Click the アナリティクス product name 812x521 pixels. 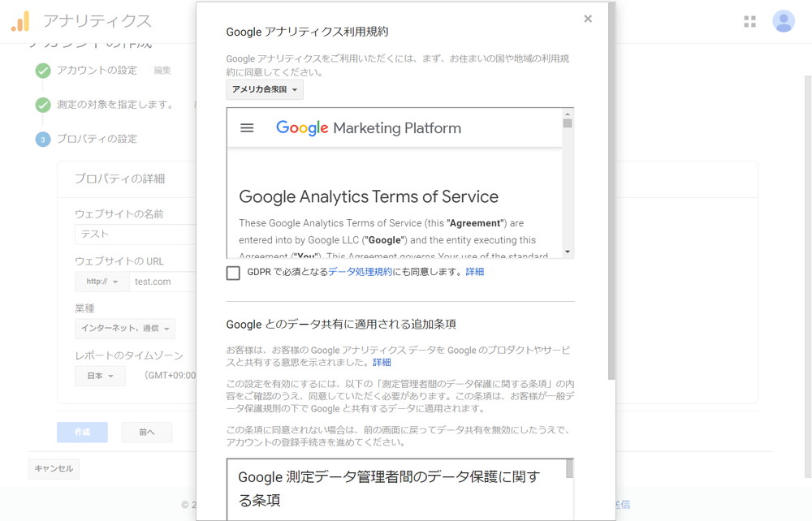pyautogui.click(x=97, y=21)
